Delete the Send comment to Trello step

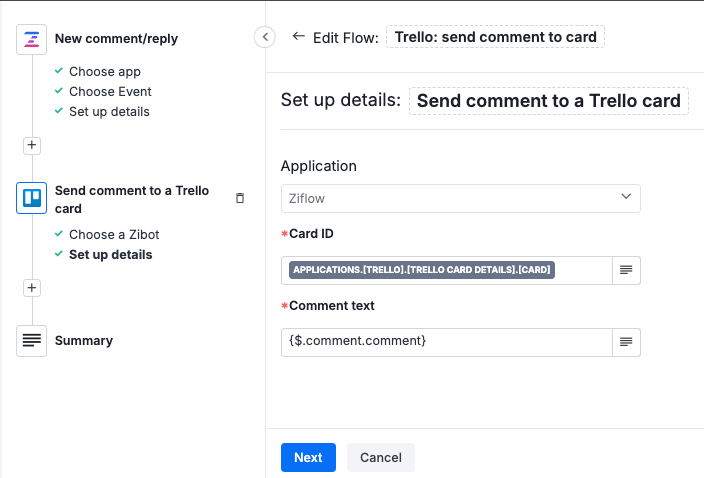pos(240,198)
